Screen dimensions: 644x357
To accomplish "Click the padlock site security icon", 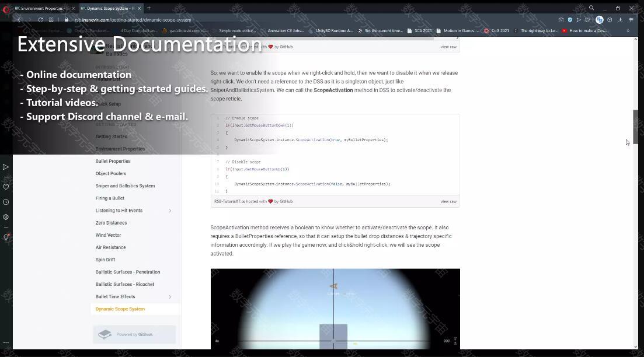I will point(67,20).
